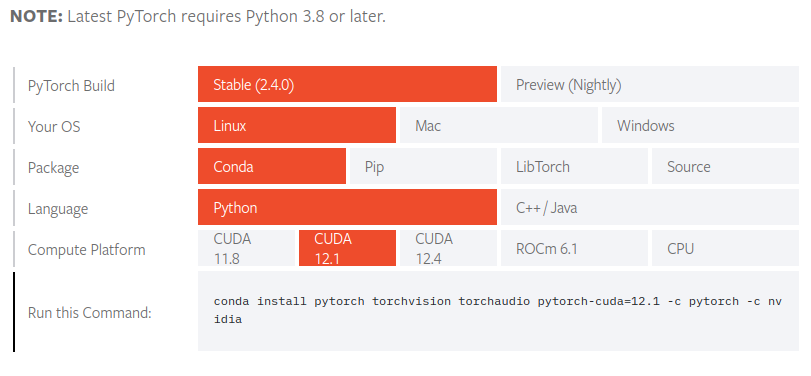Switch package to Pip

[423, 166]
